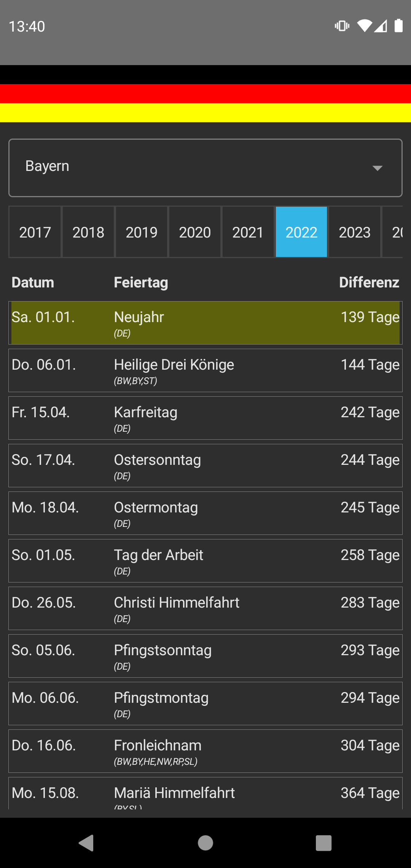
Task: Select the highlighted Neujahr holiday row
Action: pyautogui.click(x=205, y=323)
